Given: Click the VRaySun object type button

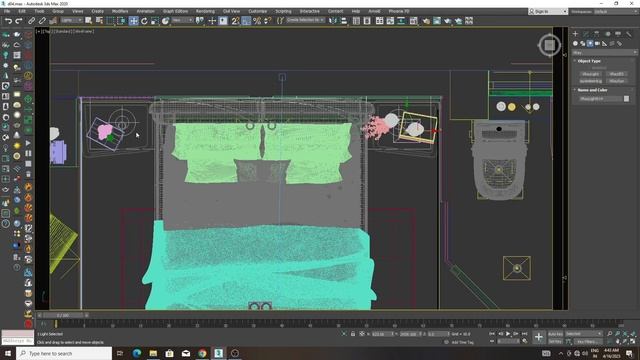Looking at the screenshot, I should tap(616, 81).
